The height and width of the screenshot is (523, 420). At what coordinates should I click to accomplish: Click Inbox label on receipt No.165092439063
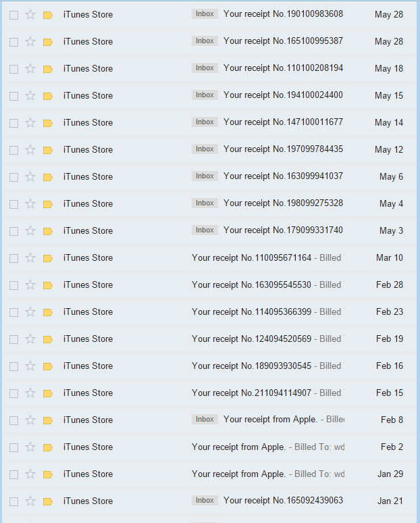(x=205, y=500)
